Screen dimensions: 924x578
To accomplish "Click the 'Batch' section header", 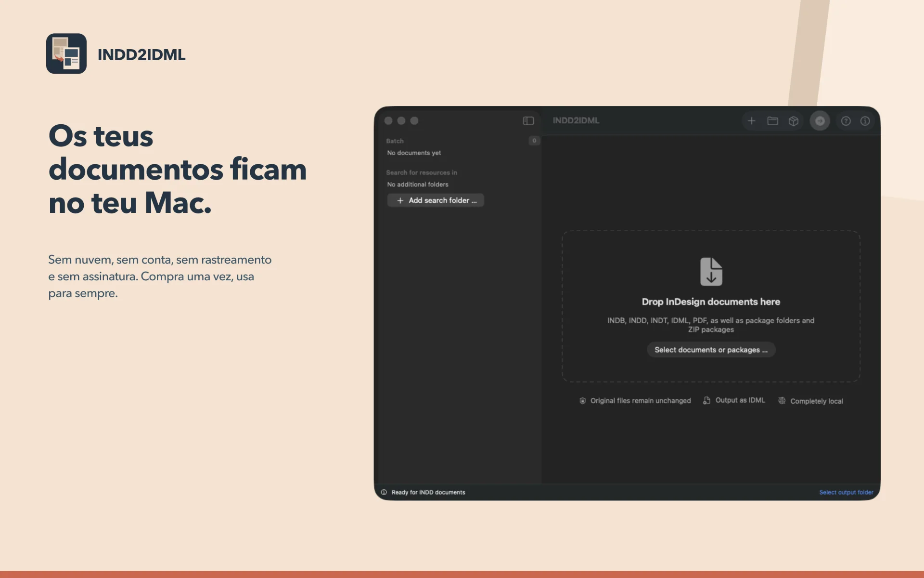I will click(395, 141).
